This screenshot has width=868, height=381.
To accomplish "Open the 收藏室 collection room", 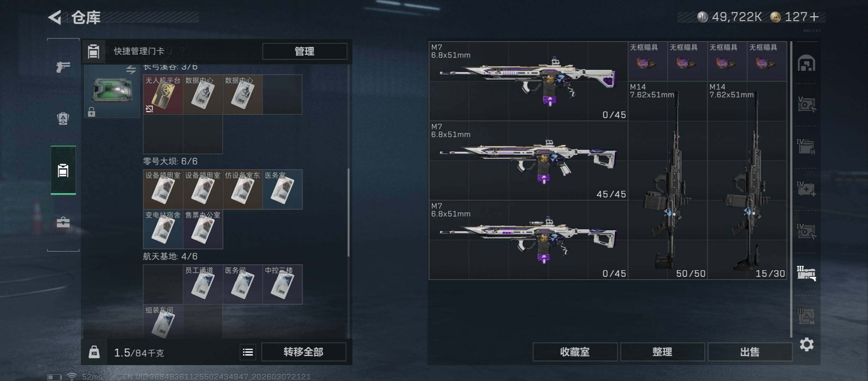I will click(x=575, y=352).
